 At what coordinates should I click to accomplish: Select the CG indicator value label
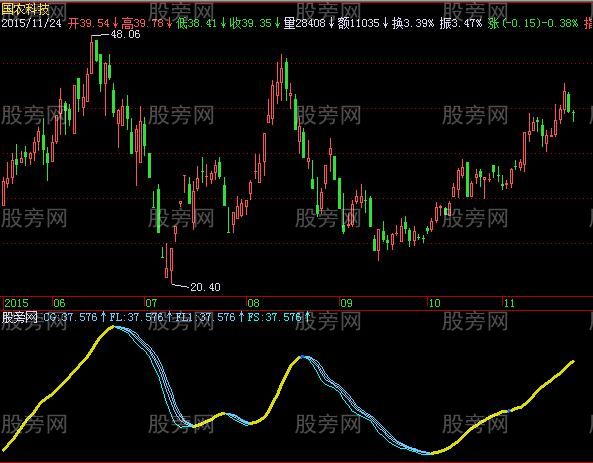click(70, 317)
